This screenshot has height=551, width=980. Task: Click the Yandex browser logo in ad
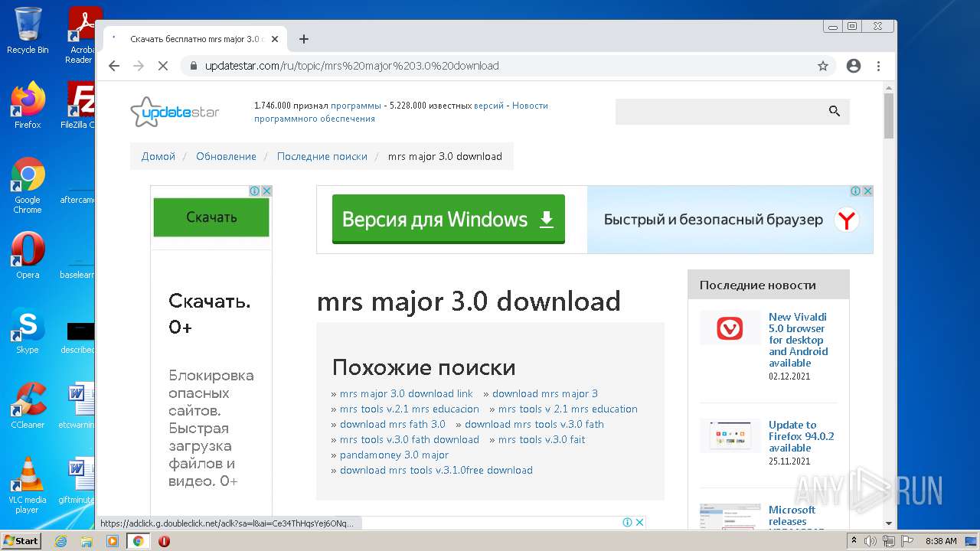[846, 220]
